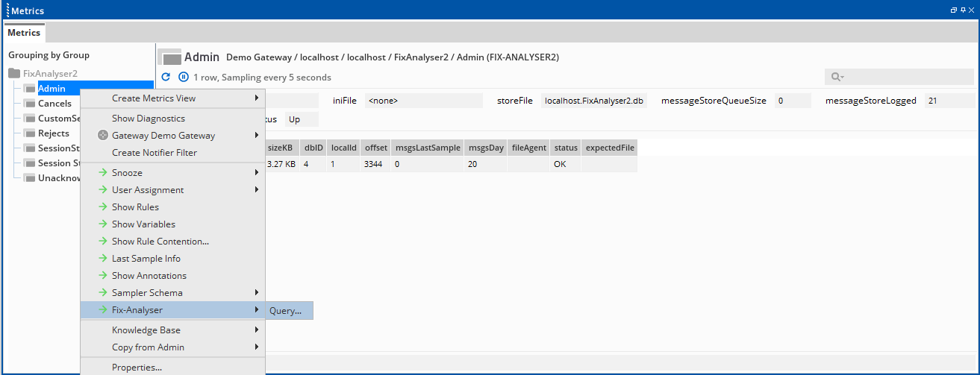Click the restore window icon in title bar
This screenshot has height=375, width=980.
pos(953,10)
